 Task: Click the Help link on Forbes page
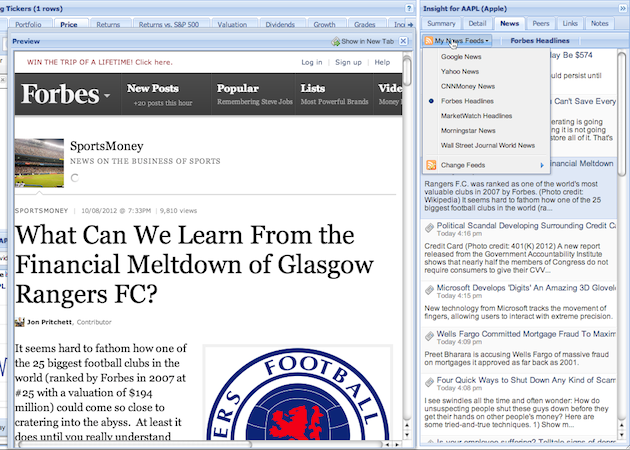pos(382,62)
